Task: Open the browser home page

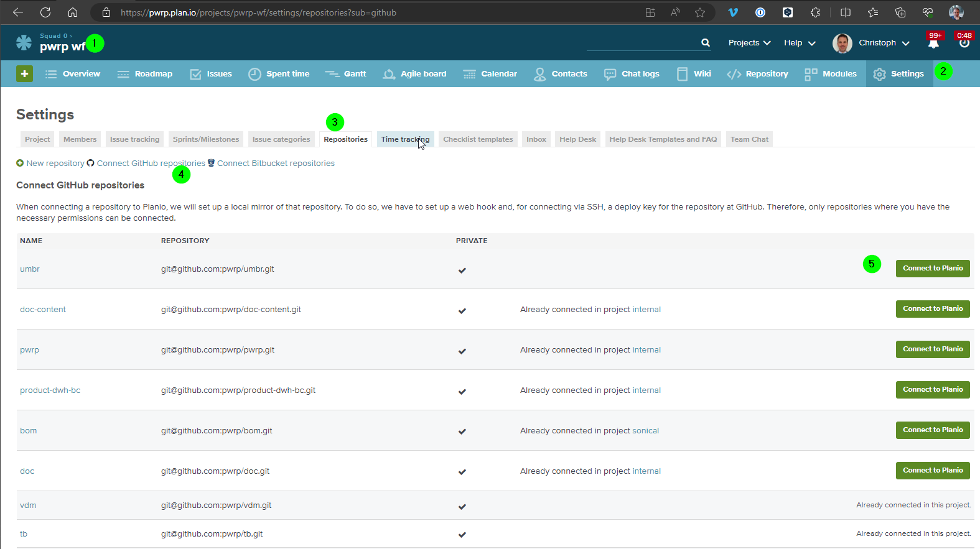Action: pos(73,12)
